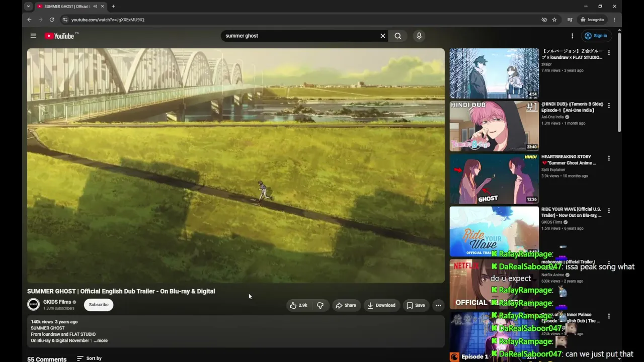The image size is (644, 362).
Task: Sign in to YouTube
Action: (596, 36)
